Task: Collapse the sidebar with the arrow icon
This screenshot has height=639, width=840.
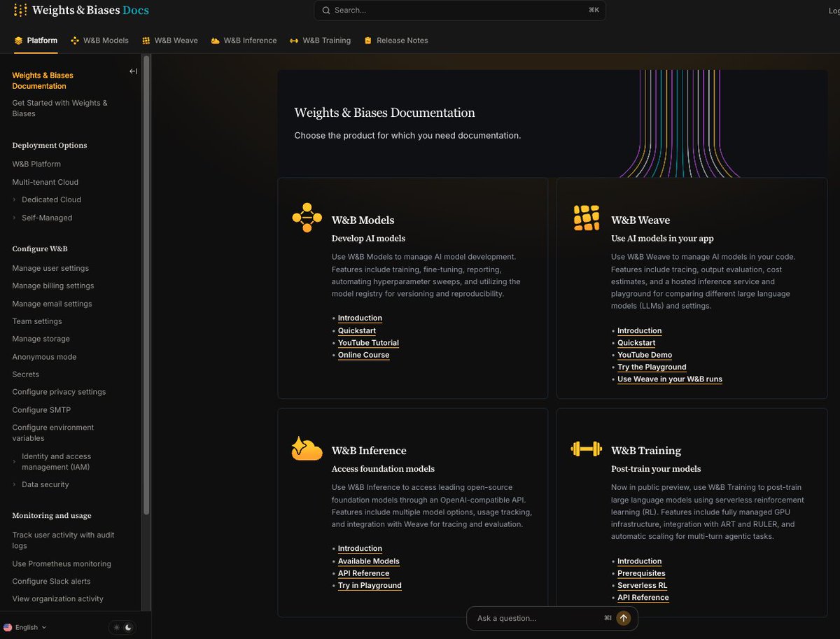Action: 133,71
